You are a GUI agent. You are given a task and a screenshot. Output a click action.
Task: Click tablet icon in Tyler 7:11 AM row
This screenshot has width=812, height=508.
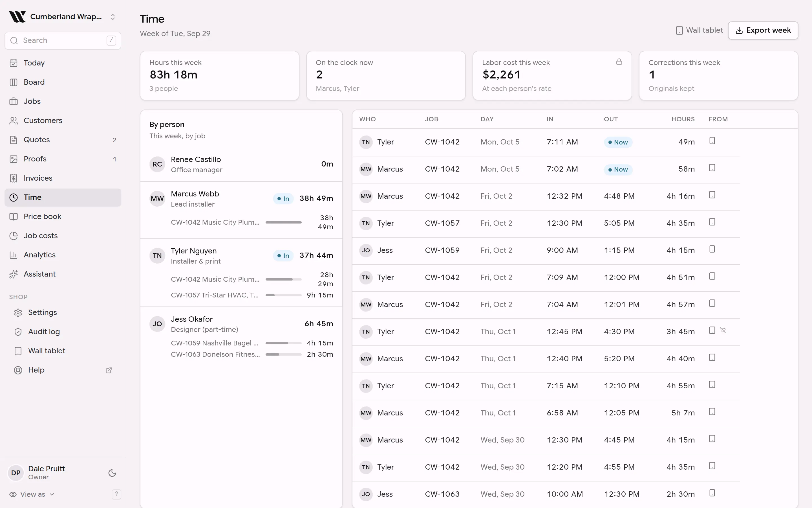pos(712,141)
